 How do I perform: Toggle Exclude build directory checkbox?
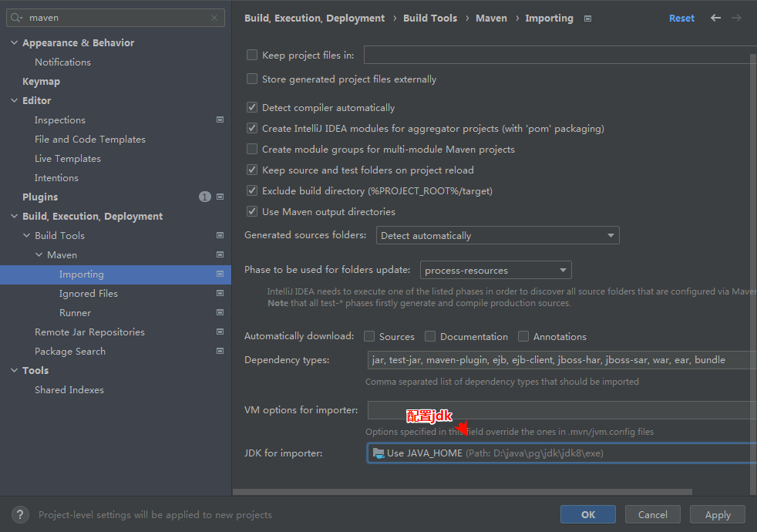(x=252, y=190)
